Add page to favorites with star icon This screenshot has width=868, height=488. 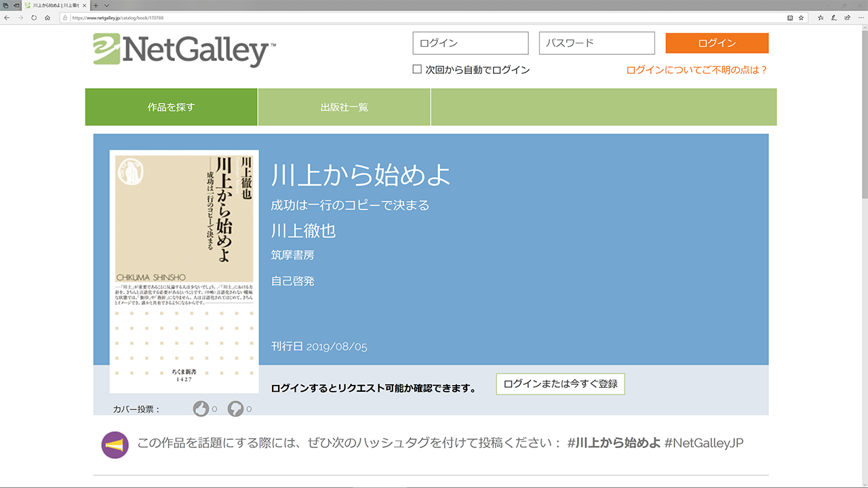(801, 18)
